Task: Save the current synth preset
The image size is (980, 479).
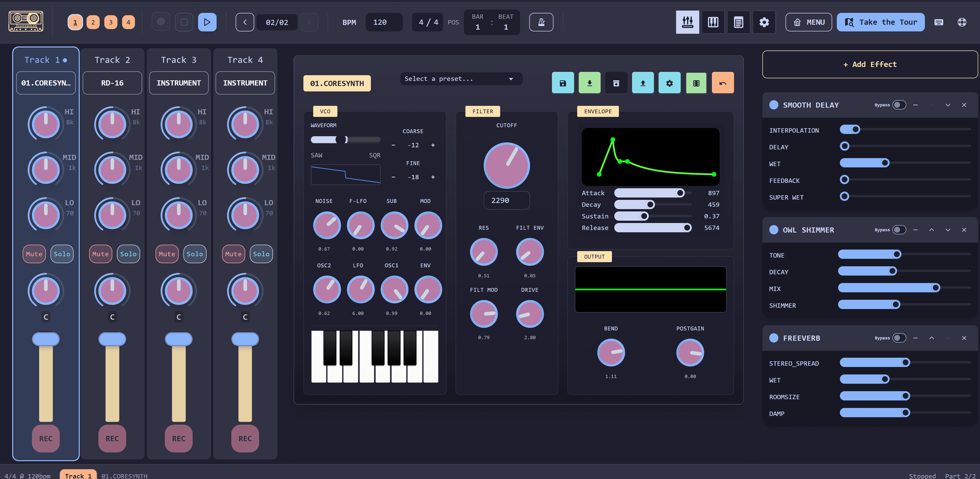Action: point(563,83)
